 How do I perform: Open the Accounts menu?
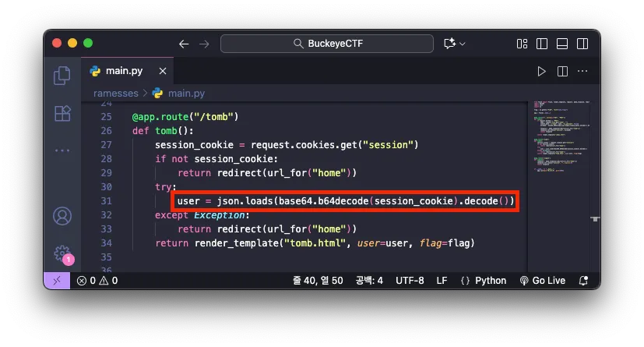(x=62, y=216)
